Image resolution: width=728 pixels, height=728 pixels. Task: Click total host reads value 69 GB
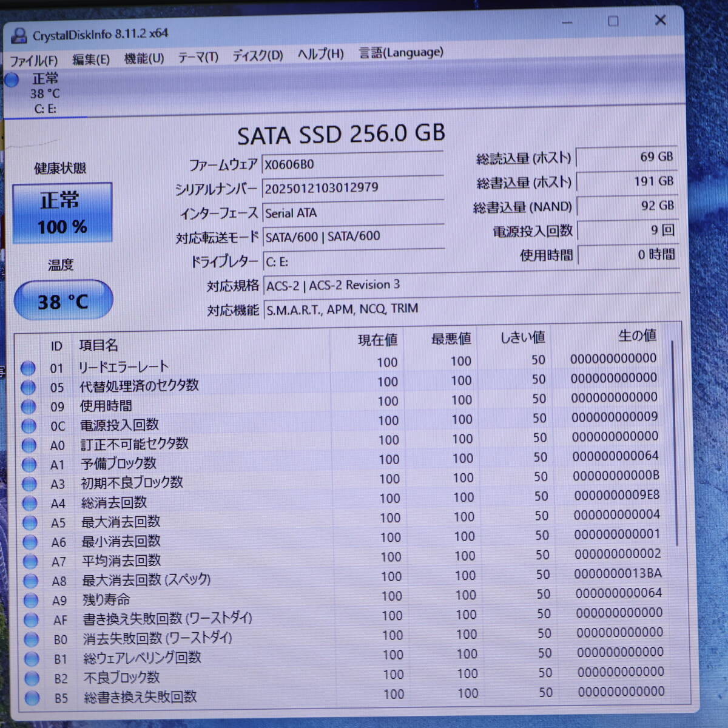coord(626,157)
